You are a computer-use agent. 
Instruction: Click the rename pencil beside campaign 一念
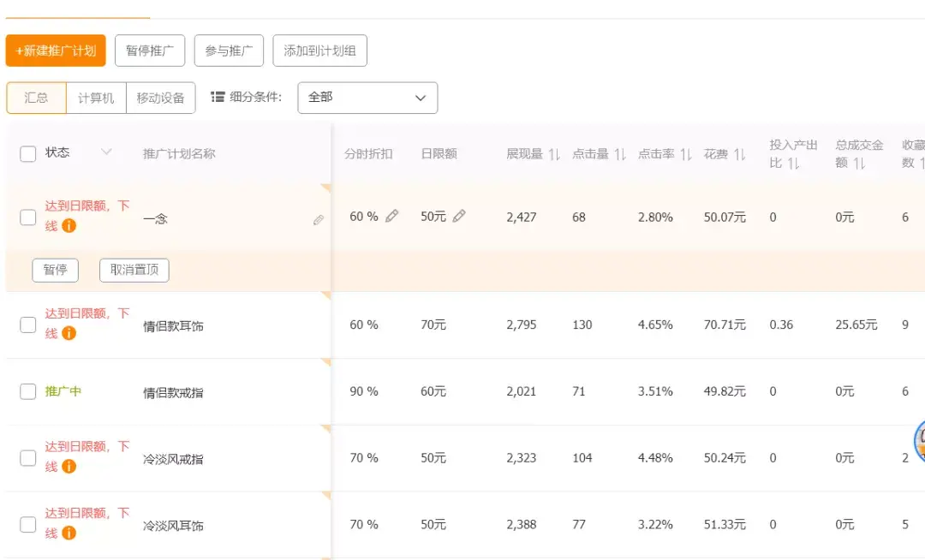318,220
